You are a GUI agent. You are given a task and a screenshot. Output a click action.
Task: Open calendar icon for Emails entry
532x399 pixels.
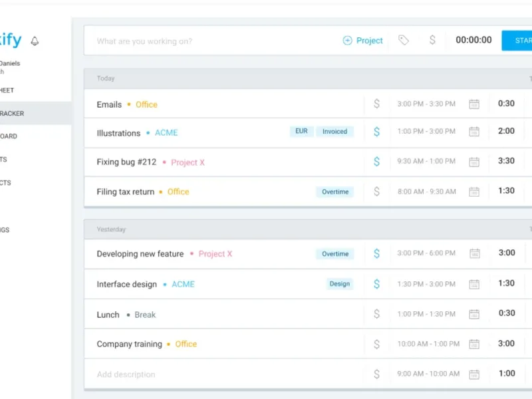coord(474,104)
